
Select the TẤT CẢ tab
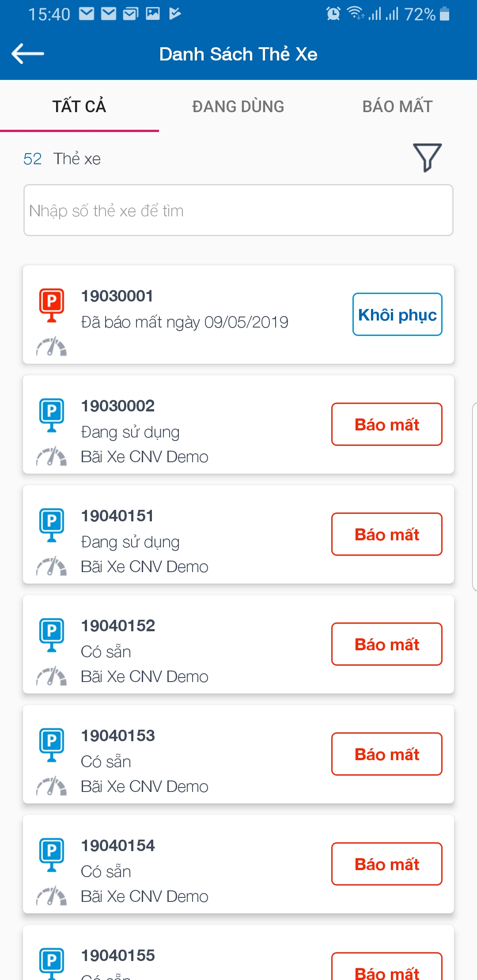(79, 106)
